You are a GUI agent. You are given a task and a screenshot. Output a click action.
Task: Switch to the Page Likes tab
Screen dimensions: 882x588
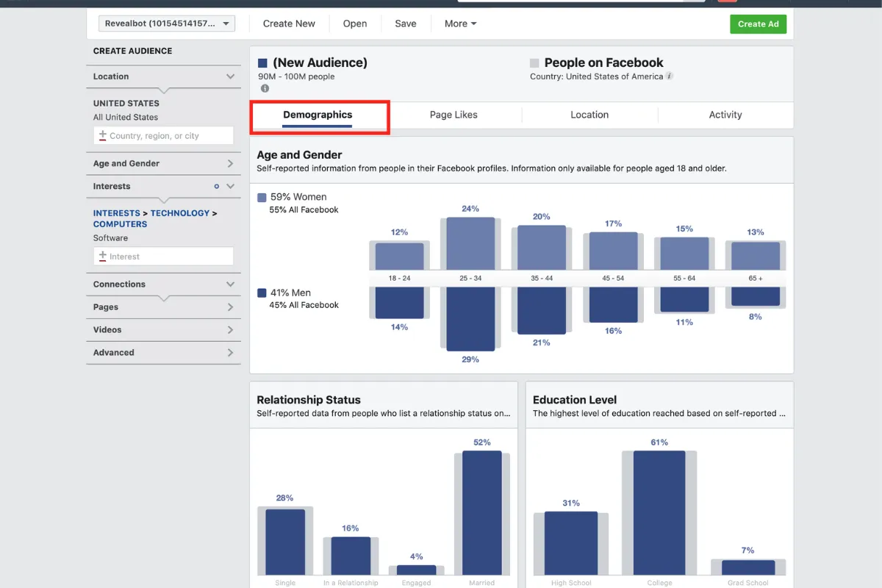453,115
